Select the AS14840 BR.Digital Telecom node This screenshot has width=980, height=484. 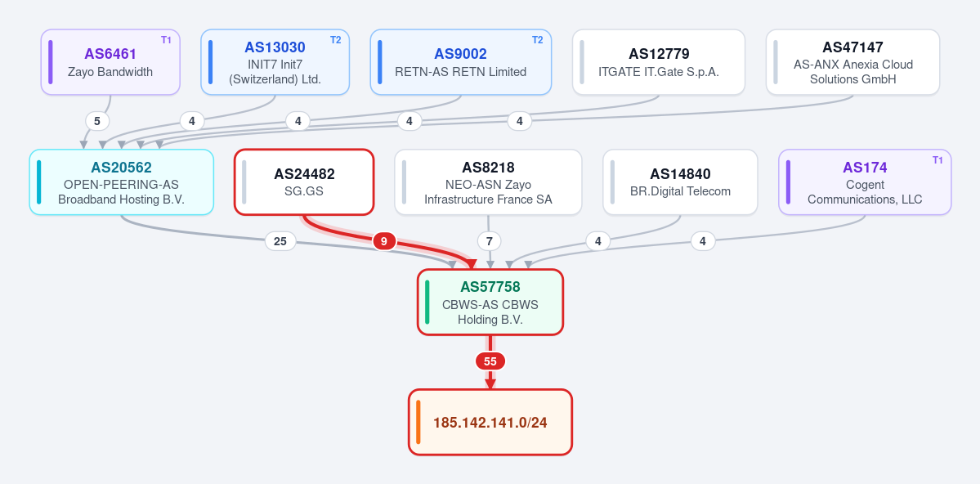(x=680, y=182)
